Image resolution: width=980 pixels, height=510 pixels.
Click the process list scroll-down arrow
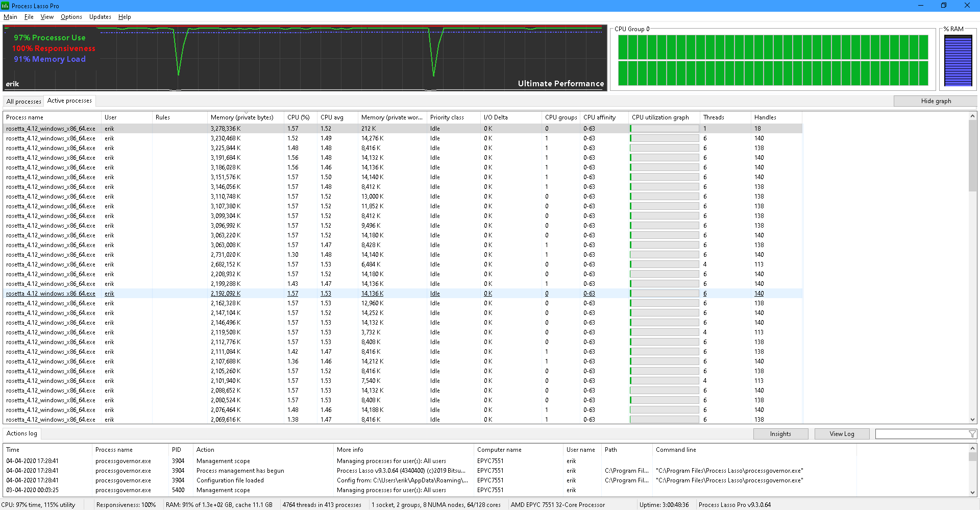point(972,420)
